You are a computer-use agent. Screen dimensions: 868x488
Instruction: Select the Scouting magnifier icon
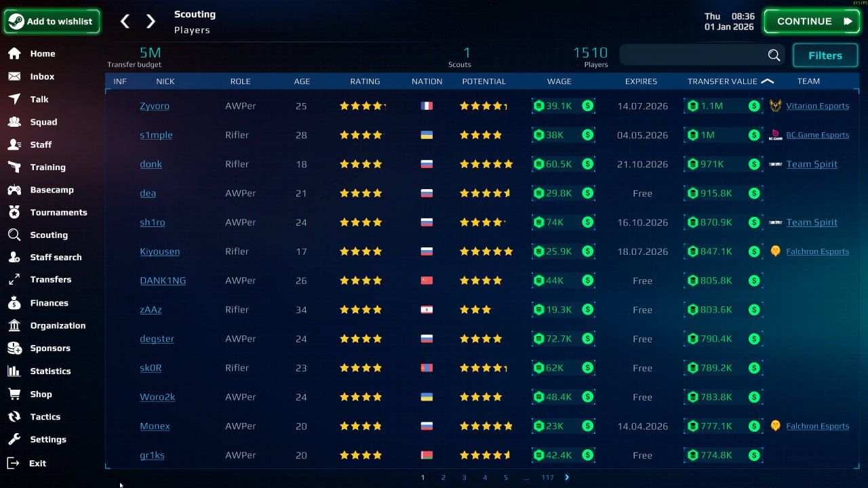15,235
